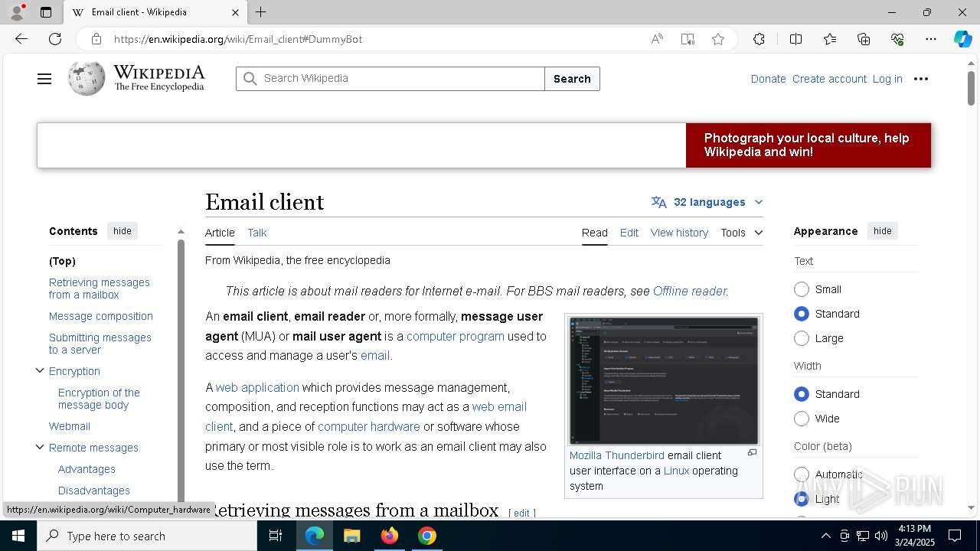Close the Email client Wikipedia tab
The width and height of the screenshot is (980, 551).
click(235, 12)
